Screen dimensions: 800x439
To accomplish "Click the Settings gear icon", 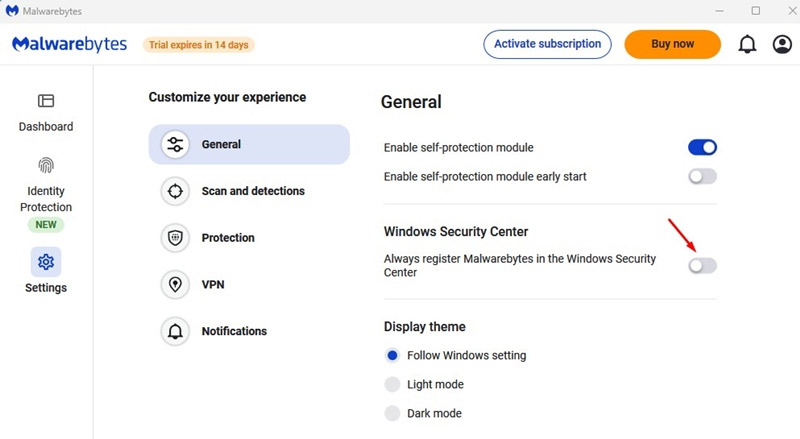I will 46,262.
